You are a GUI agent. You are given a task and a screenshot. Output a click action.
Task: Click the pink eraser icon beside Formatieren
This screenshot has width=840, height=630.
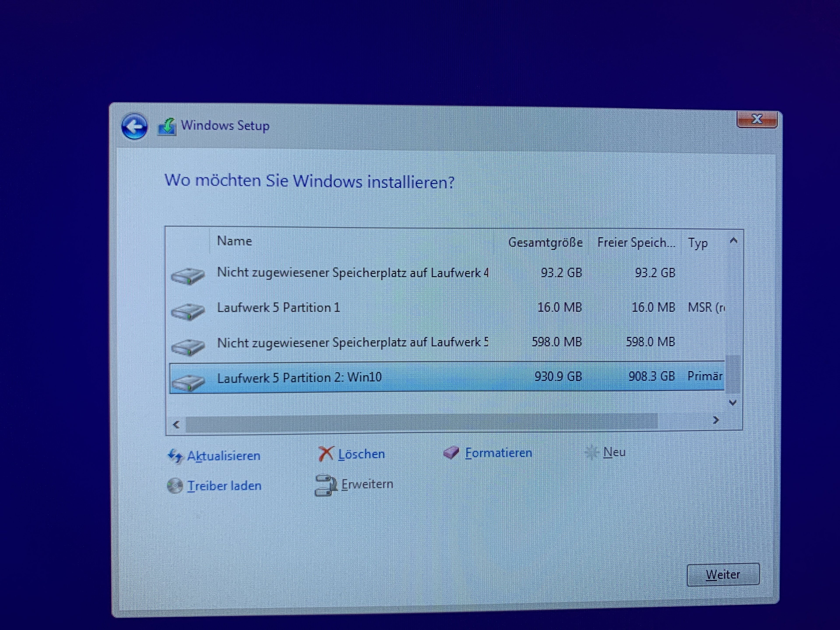451,452
